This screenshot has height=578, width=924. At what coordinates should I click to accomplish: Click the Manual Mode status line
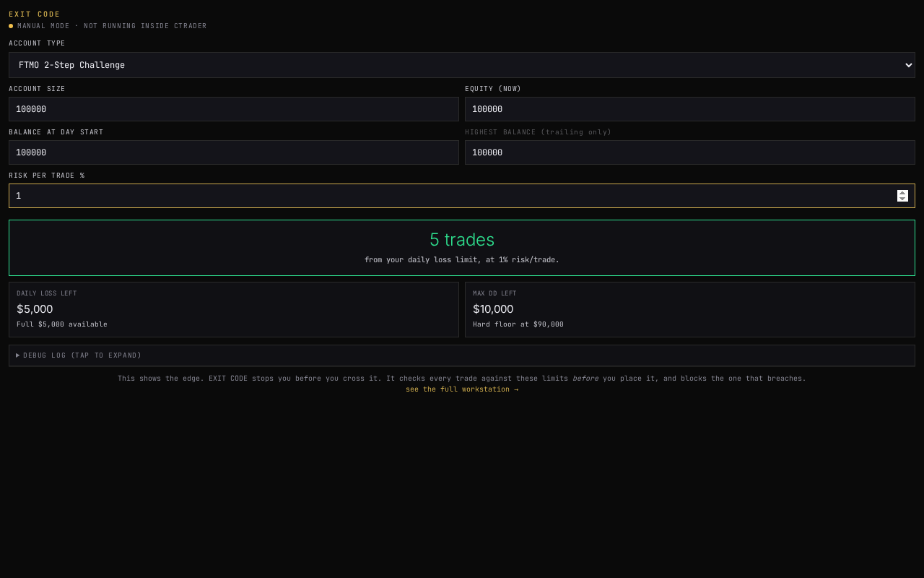pyautogui.click(x=112, y=26)
